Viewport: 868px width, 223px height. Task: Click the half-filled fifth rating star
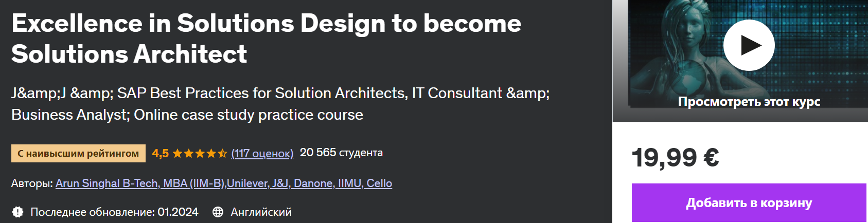pyautogui.click(x=222, y=153)
